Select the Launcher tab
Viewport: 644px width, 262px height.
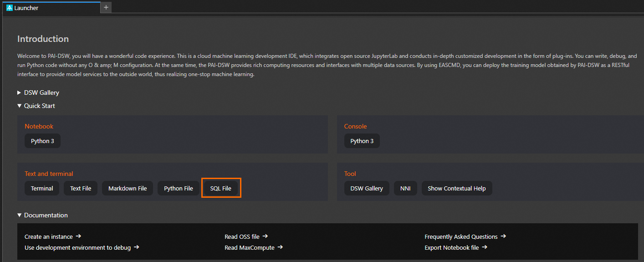[x=51, y=7]
